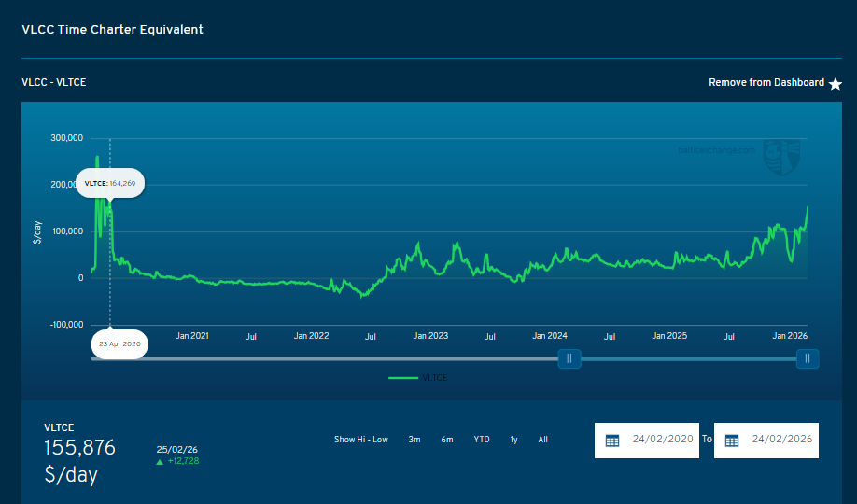Show the All time range

click(543, 440)
